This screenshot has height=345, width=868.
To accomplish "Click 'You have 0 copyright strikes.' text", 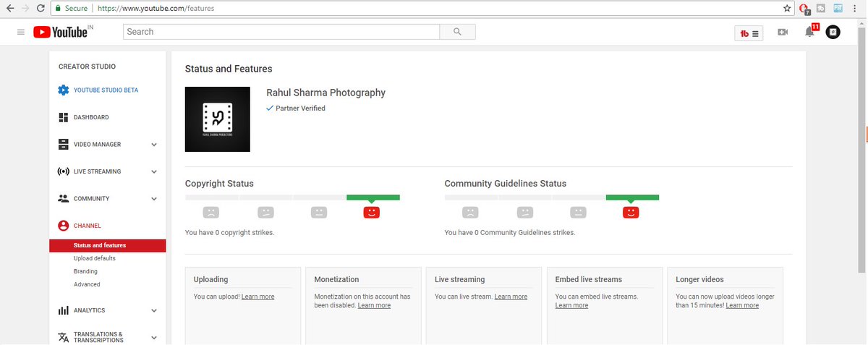I will 230,233.
